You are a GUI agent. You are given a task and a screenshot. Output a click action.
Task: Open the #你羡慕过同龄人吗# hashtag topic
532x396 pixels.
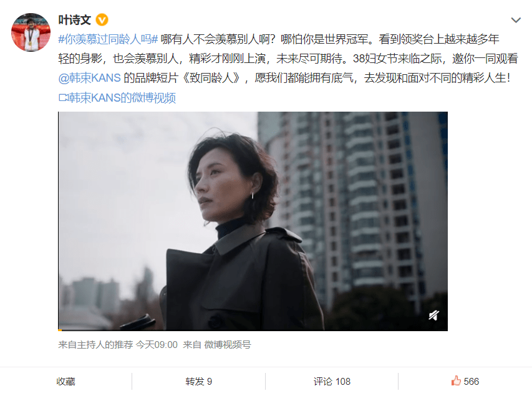coord(108,39)
